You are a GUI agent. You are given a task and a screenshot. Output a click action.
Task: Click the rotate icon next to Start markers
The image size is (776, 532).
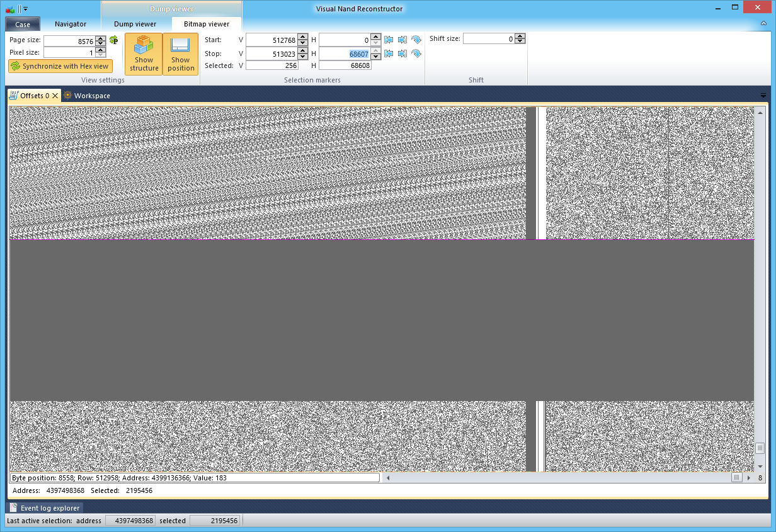click(417, 39)
